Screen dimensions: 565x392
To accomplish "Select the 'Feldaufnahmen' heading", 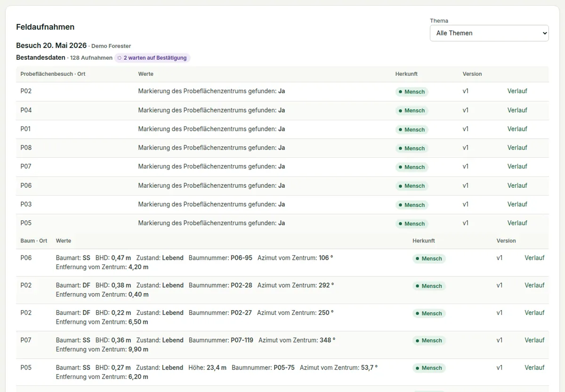I will click(x=45, y=27).
